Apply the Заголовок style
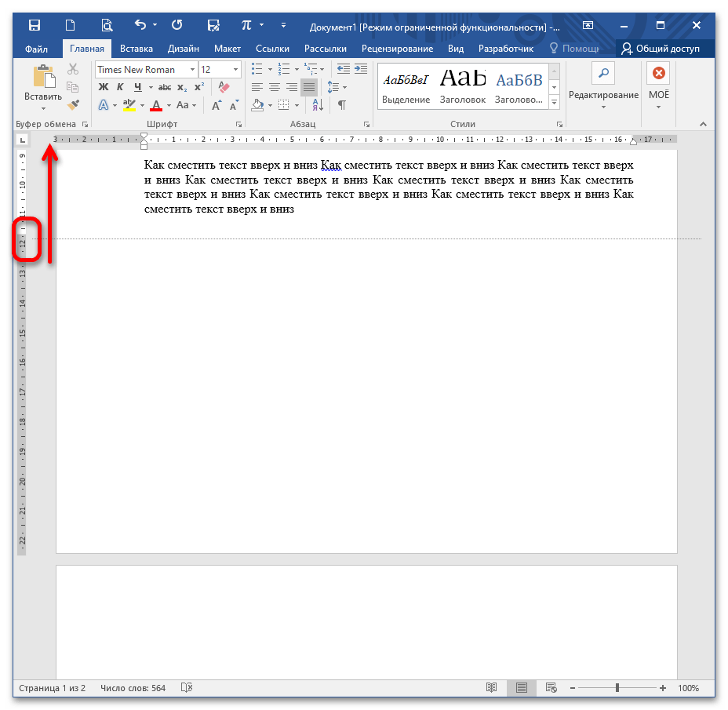728x710 pixels. click(x=463, y=86)
